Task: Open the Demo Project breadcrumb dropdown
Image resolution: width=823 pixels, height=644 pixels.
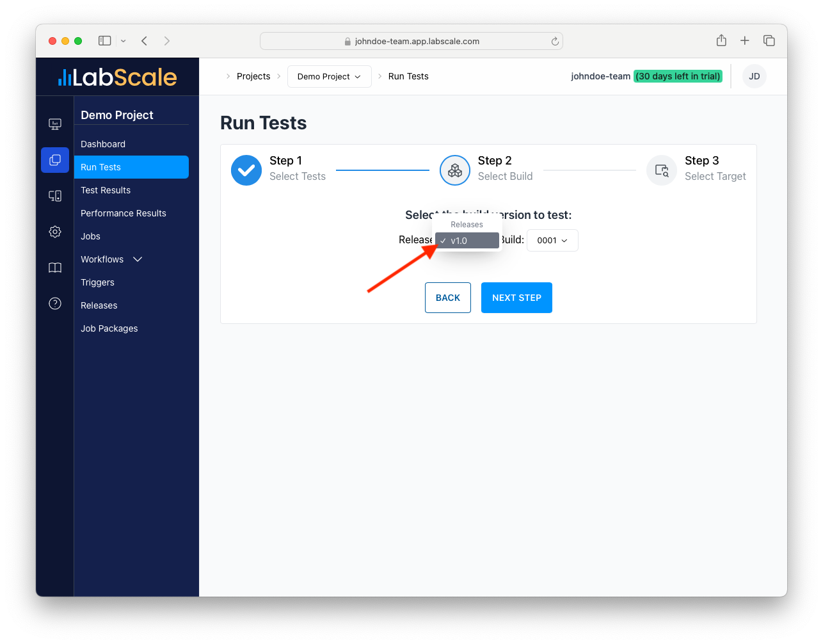Action: tap(330, 77)
